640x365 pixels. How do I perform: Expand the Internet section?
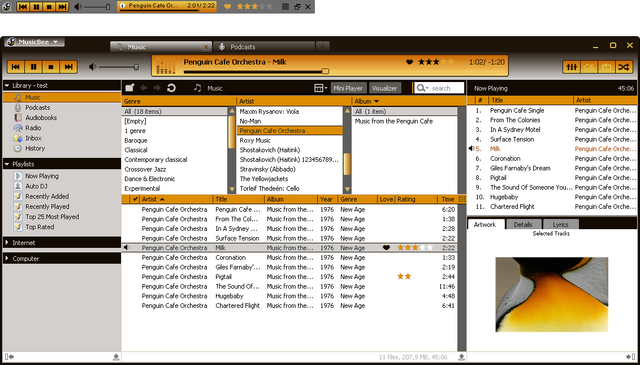point(7,243)
